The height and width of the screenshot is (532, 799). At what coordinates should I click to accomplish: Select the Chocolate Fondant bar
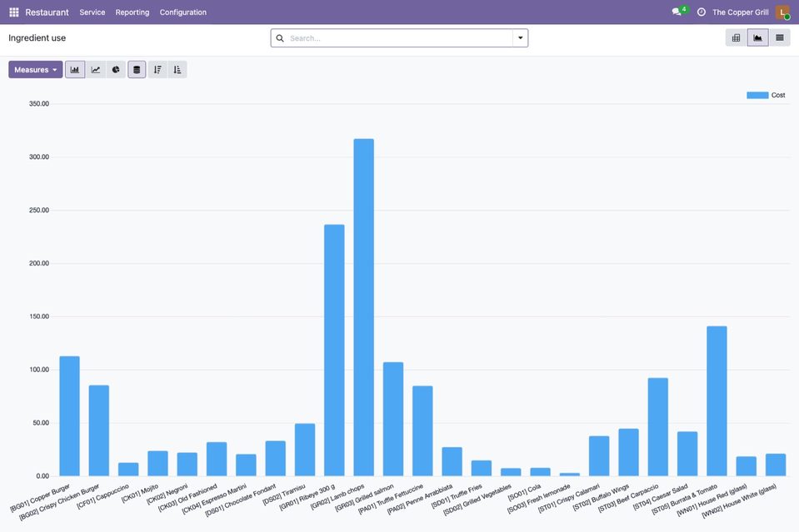click(x=276, y=459)
